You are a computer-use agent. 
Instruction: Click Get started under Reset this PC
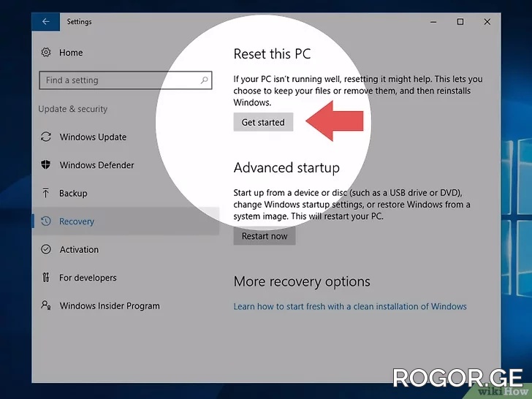pyautogui.click(x=263, y=122)
